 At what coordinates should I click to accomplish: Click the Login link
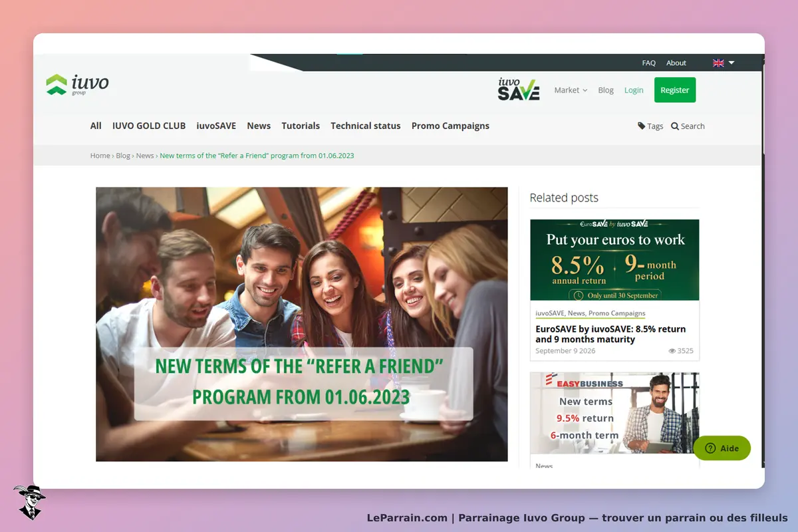point(634,90)
